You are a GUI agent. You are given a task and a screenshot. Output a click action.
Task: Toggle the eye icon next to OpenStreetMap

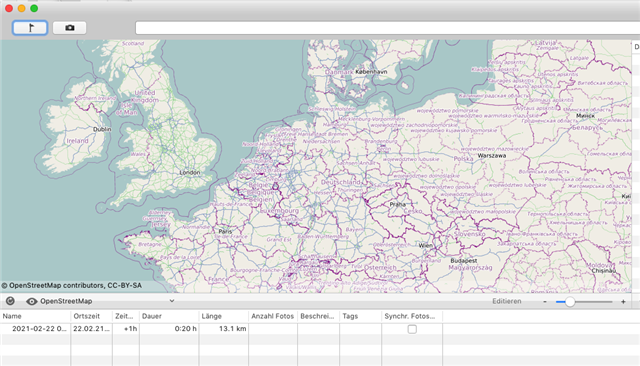(x=31, y=302)
